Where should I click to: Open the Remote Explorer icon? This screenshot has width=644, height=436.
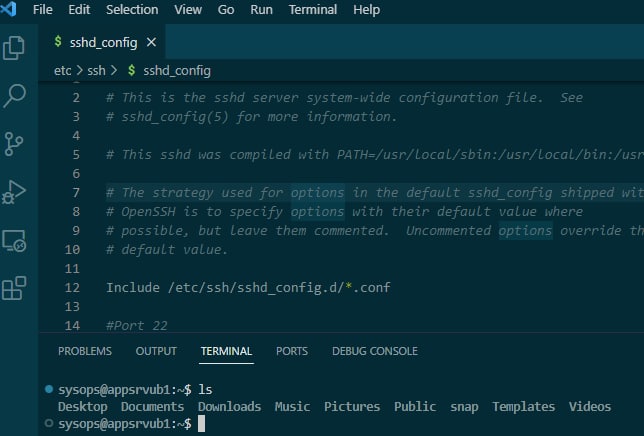(15, 240)
